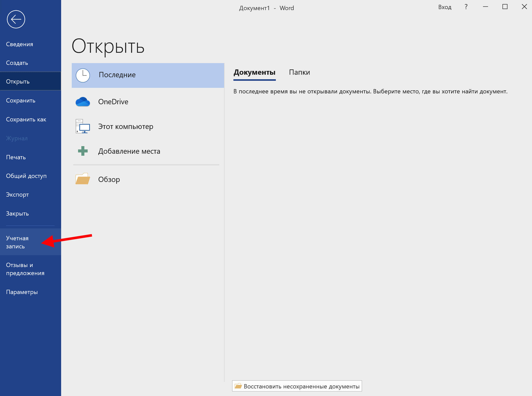Open Отзывы и предложения page
Viewport: 532px width, 396px height.
coord(31,269)
